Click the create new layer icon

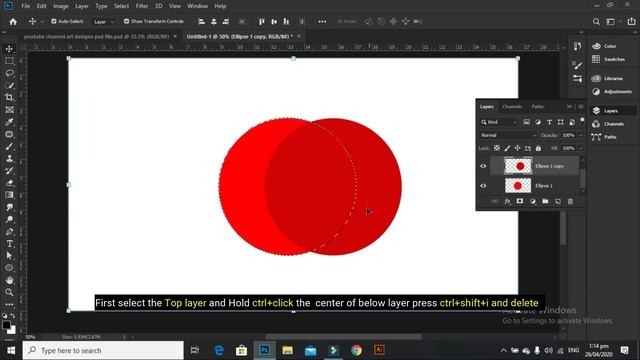[558, 201]
